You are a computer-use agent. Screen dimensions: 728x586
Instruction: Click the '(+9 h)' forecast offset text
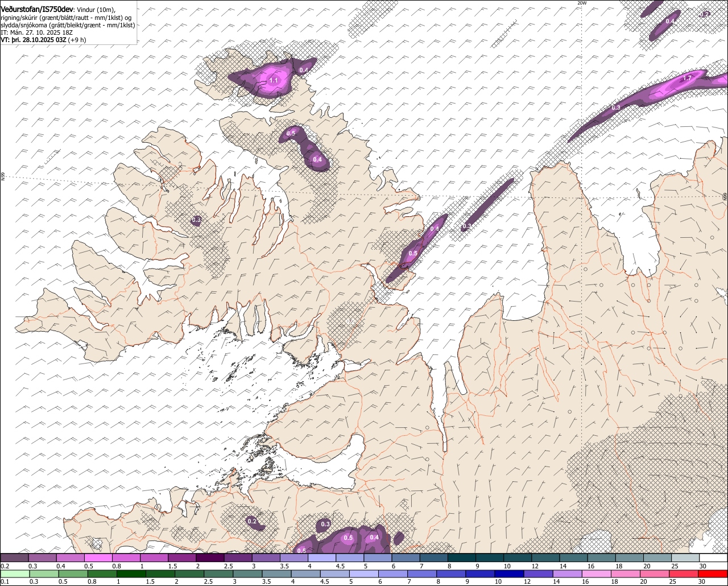(77, 40)
